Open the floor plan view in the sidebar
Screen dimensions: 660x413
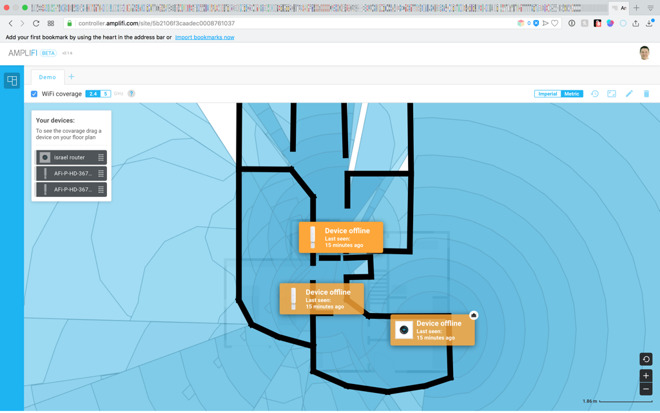[x=12, y=80]
